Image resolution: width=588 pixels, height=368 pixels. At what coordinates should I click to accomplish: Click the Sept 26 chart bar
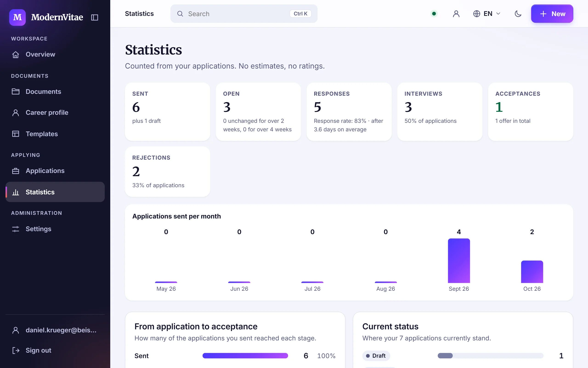click(x=459, y=261)
